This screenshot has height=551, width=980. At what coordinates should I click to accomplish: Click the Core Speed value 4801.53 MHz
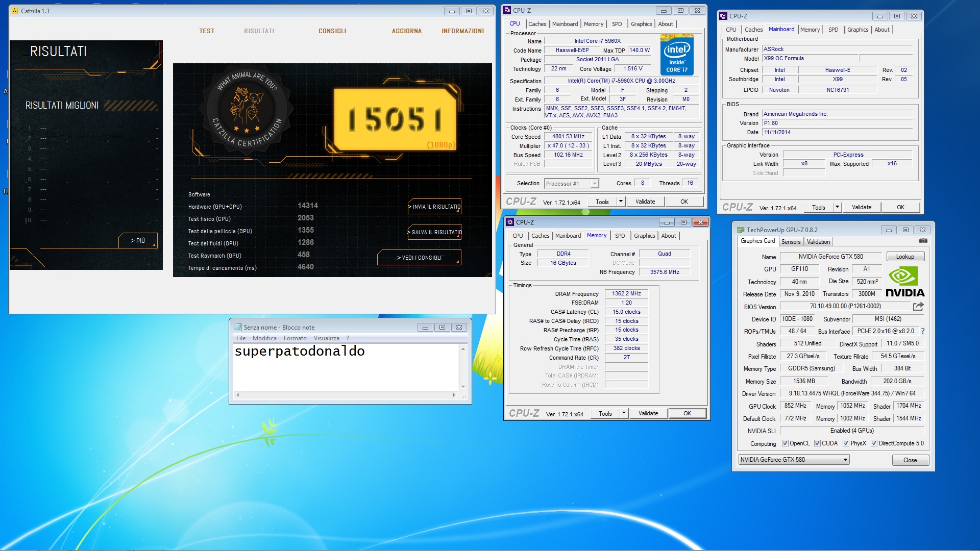(x=568, y=137)
